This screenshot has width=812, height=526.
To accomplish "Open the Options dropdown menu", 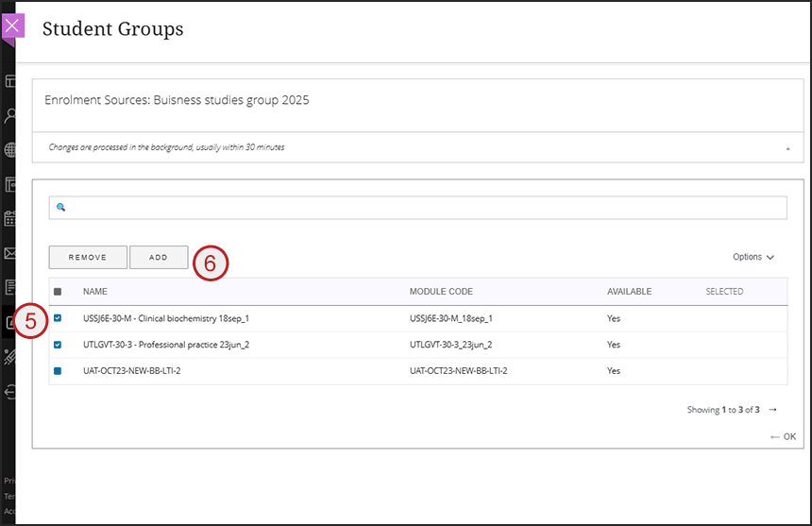I will click(753, 257).
